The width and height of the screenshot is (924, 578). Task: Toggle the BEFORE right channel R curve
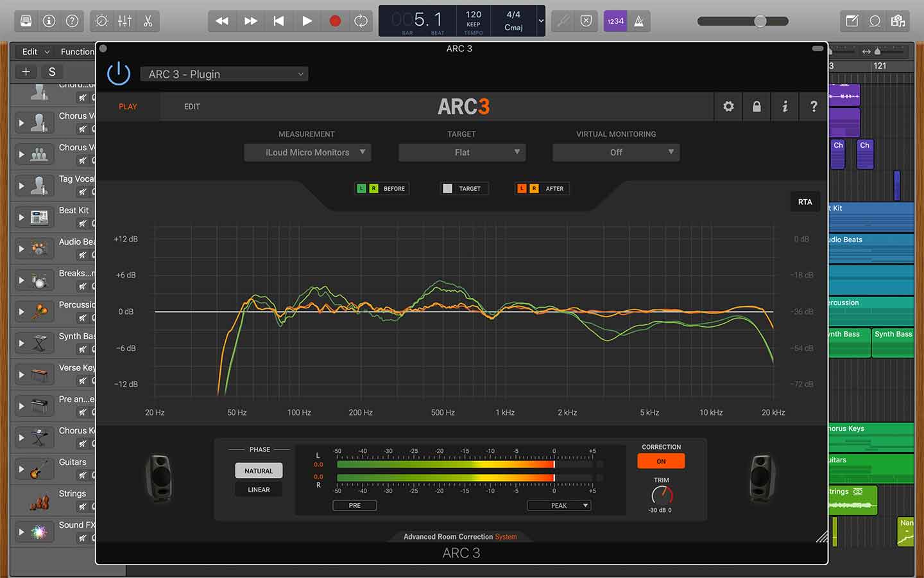point(373,189)
